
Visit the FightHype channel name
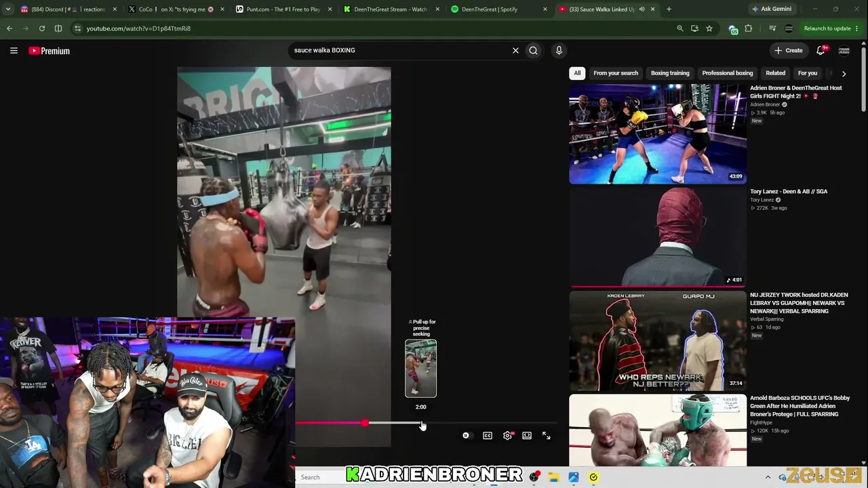[761, 423]
